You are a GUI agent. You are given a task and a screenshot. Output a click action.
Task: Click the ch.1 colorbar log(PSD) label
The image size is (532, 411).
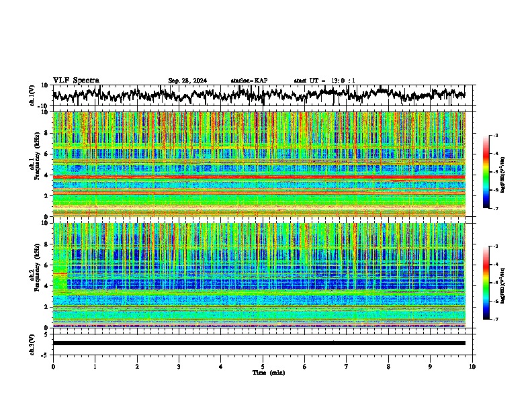[503, 175]
